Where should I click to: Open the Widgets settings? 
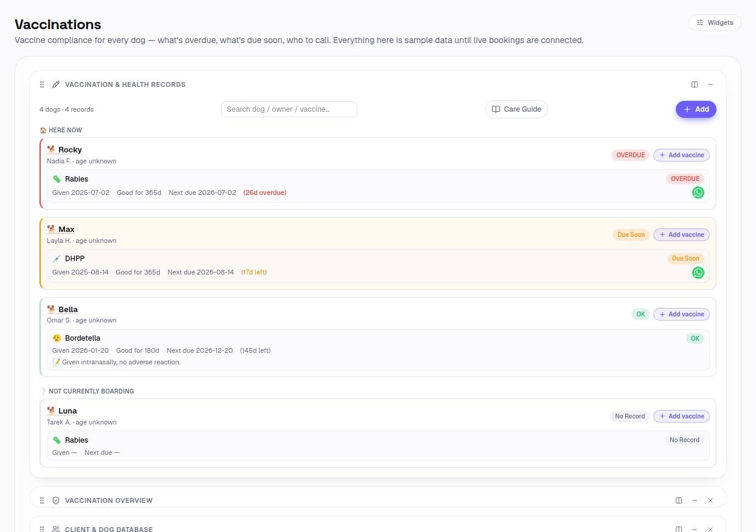(x=715, y=22)
